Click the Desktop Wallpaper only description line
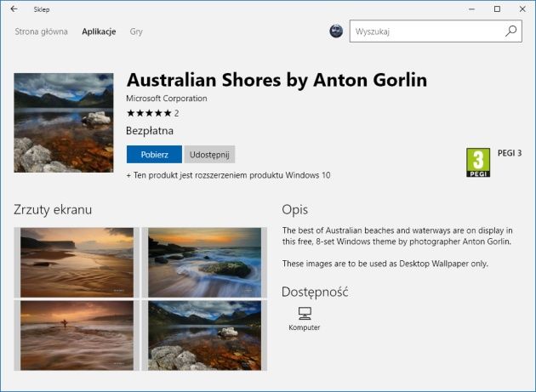This screenshot has height=392, width=536. (x=385, y=264)
